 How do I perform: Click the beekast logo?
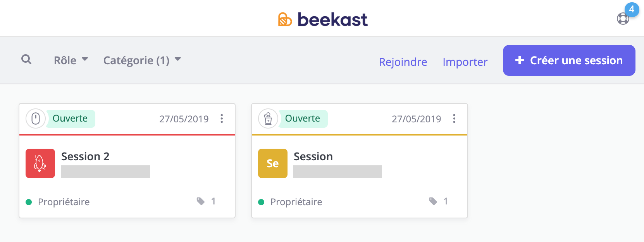(323, 19)
